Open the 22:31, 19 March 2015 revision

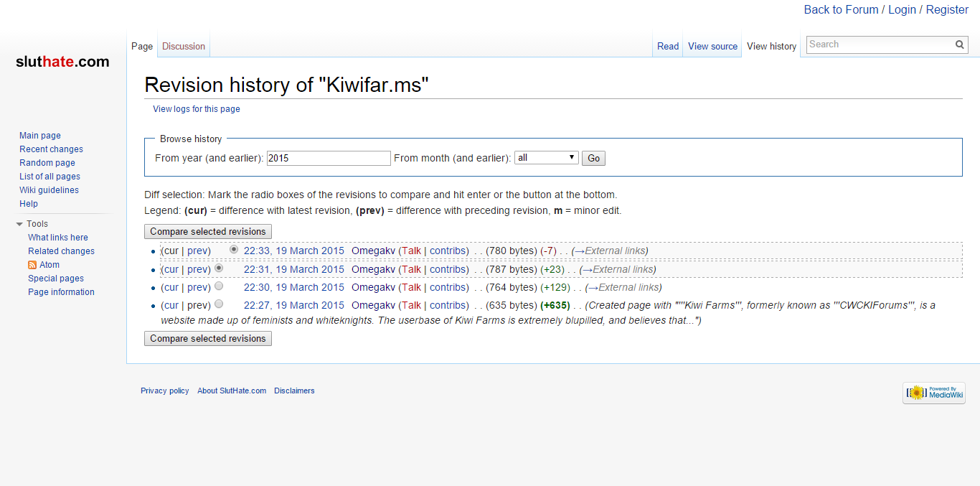coord(294,269)
